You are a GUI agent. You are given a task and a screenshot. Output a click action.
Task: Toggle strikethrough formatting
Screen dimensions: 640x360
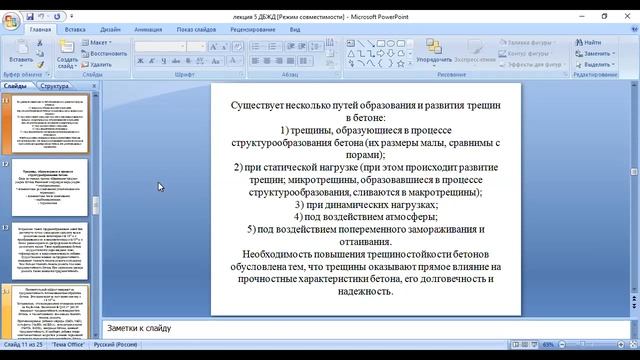176,61
